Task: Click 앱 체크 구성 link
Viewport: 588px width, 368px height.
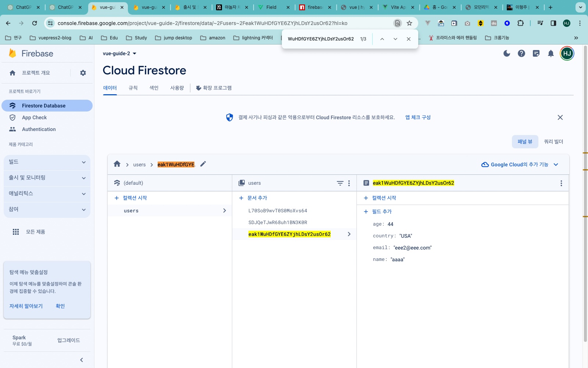Action: [x=418, y=117]
